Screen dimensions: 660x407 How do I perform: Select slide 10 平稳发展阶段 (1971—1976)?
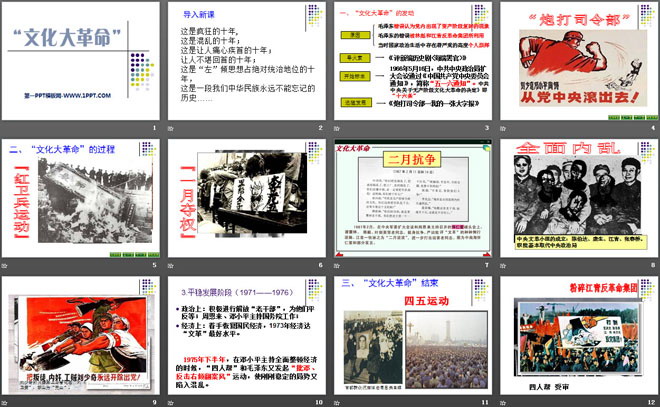247,335
